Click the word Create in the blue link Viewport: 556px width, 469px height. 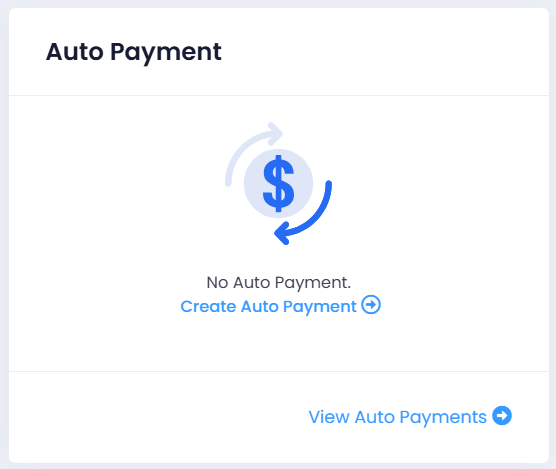coord(208,306)
